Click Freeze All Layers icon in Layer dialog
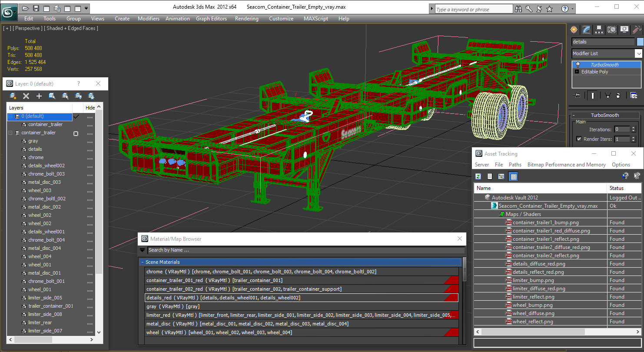Image resolution: width=644 pixels, height=352 pixels. (x=91, y=96)
